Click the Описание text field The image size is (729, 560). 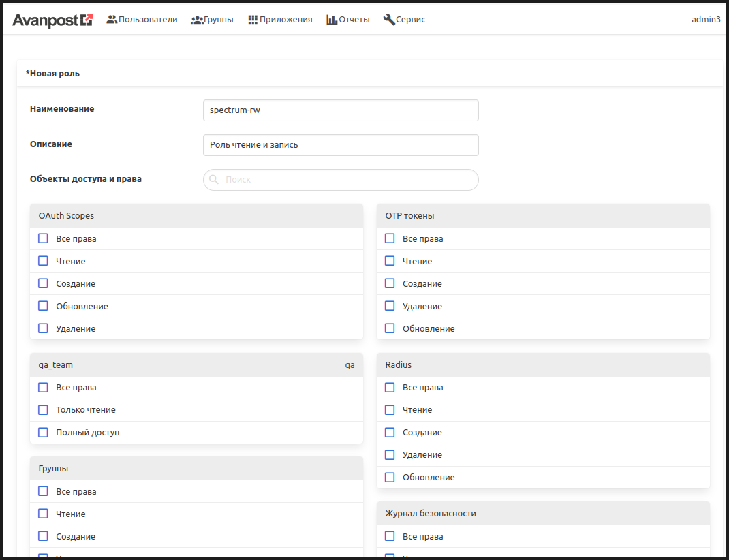pos(341,145)
